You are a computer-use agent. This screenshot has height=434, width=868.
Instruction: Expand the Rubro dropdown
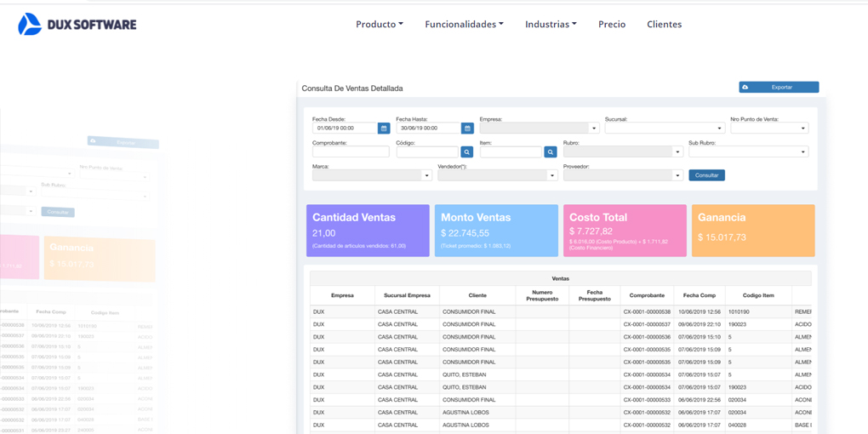(623, 152)
